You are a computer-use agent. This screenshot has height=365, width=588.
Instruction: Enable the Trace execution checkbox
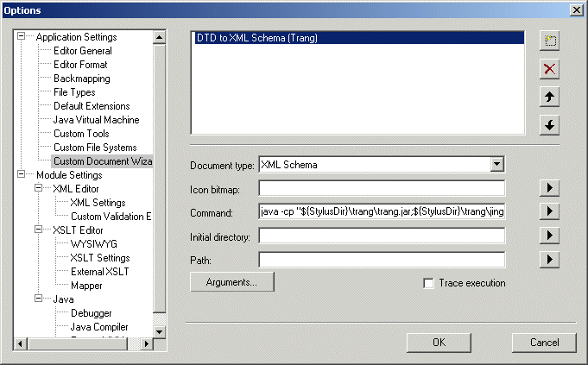[428, 283]
